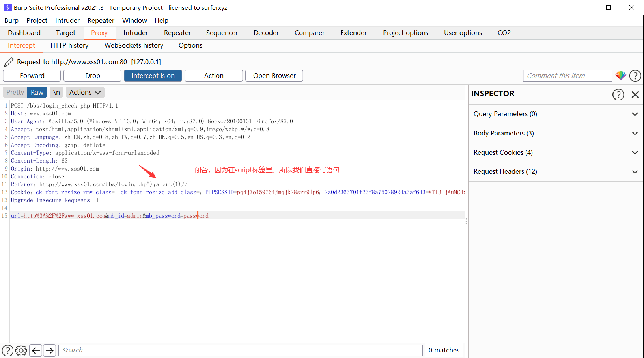Open the WebSockets history sub-tab
The width and height of the screenshot is (644, 358).
coord(134,46)
